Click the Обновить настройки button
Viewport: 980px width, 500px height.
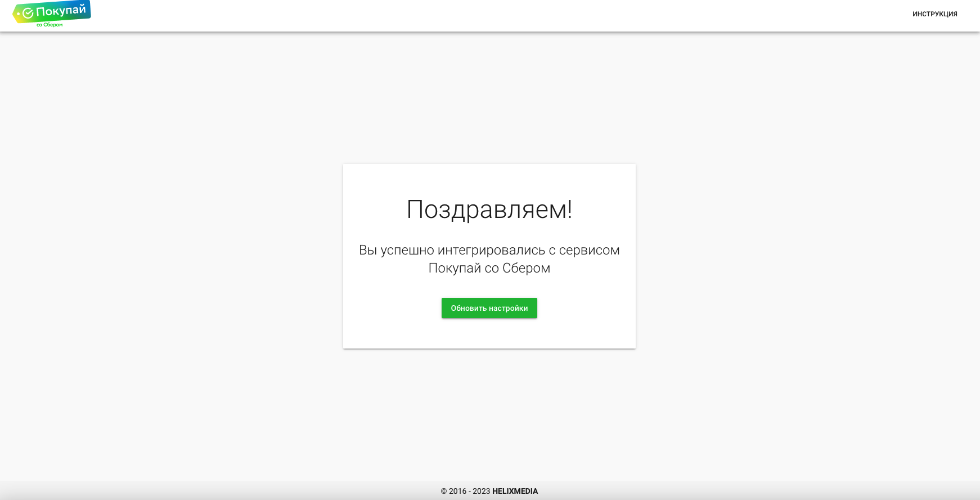coord(489,308)
